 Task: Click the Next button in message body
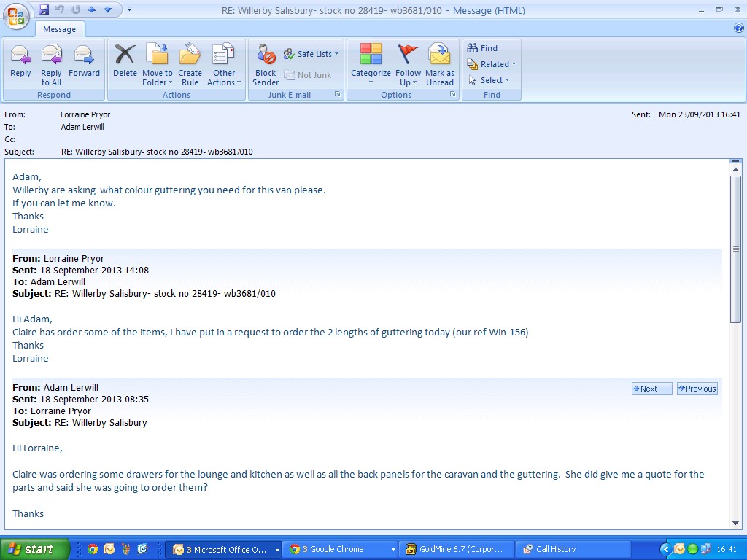tap(651, 389)
